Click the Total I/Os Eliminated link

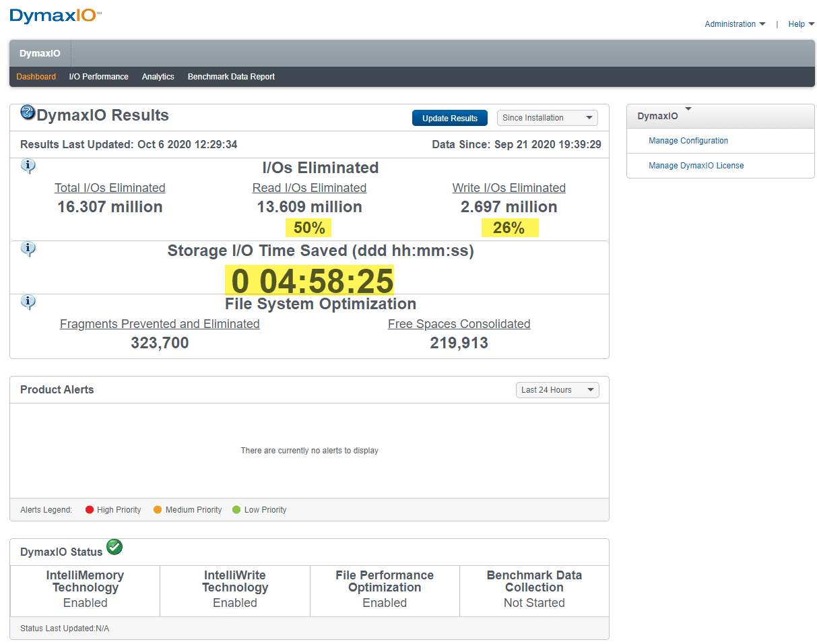point(110,188)
